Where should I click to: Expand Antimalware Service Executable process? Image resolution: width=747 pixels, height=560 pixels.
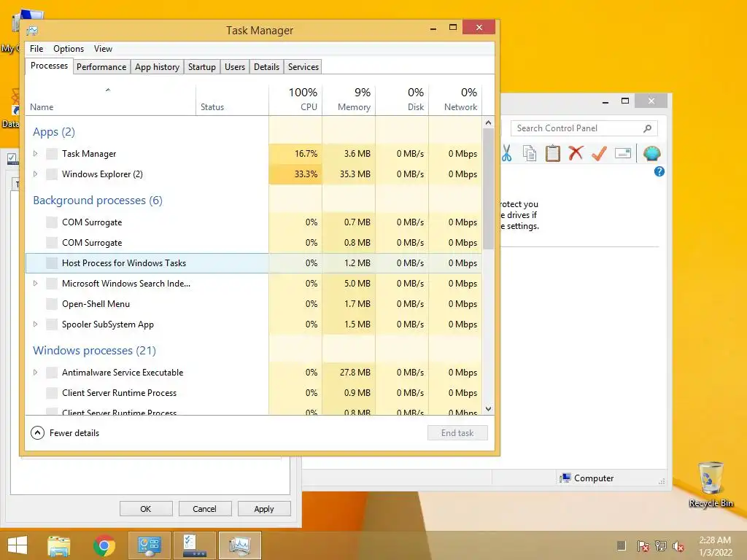[x=35, y=373]
